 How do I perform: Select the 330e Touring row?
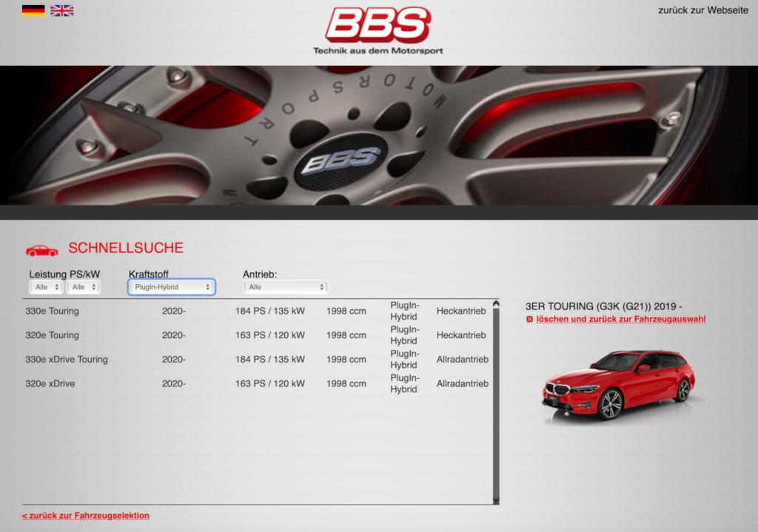pos(257,312)
